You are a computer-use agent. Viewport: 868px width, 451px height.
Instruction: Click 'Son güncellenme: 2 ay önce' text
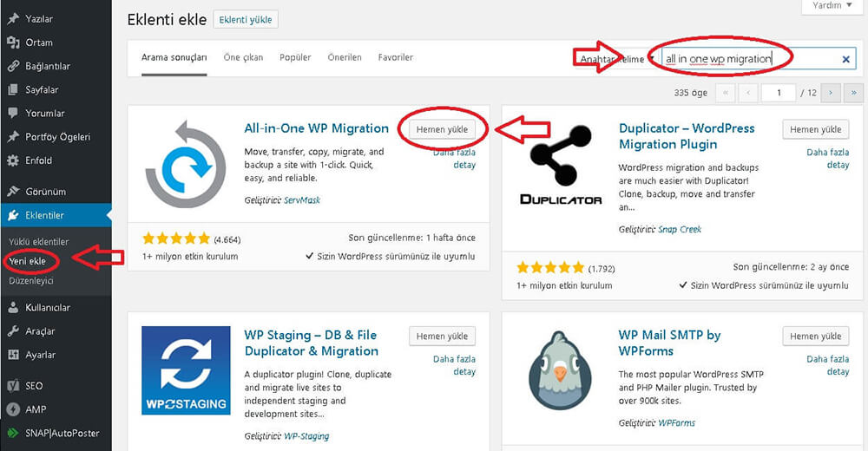[x=791, y=267]
